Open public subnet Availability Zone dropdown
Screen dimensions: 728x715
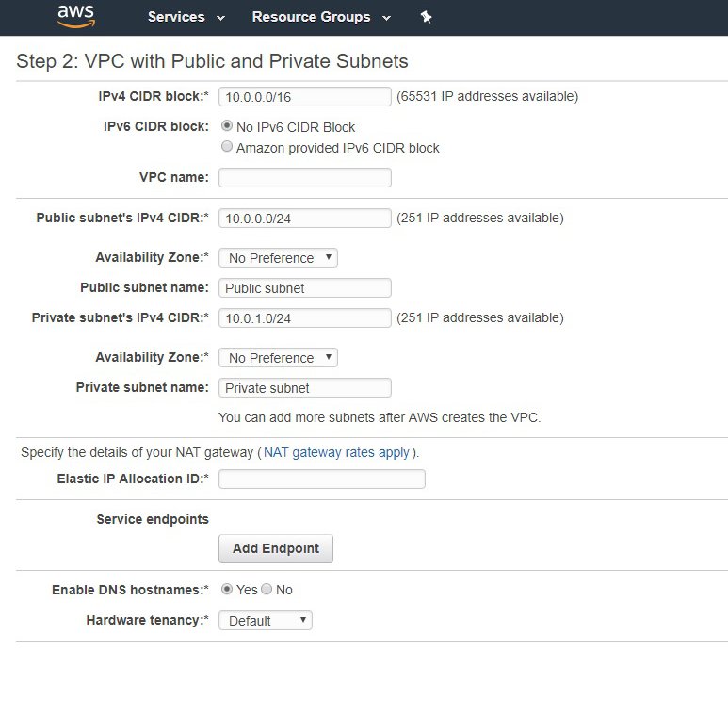click(278, 257)
